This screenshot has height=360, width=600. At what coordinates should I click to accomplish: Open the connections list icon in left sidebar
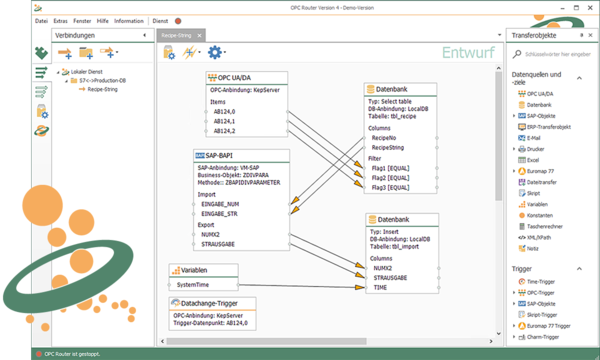[41, 72]
